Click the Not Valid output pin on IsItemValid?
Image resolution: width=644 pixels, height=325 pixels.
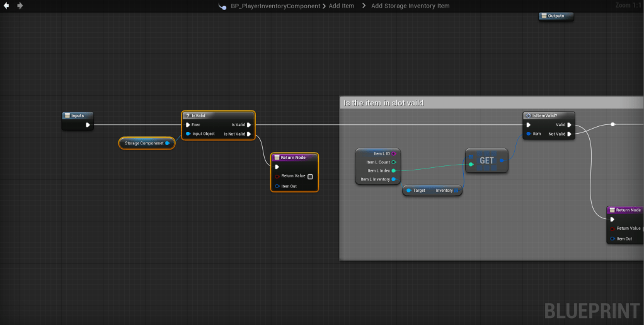click(x=570, y=134)
